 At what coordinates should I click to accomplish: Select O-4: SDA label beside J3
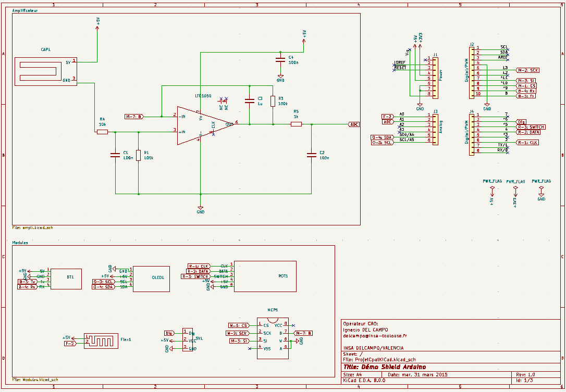click(x=382, y=137)
